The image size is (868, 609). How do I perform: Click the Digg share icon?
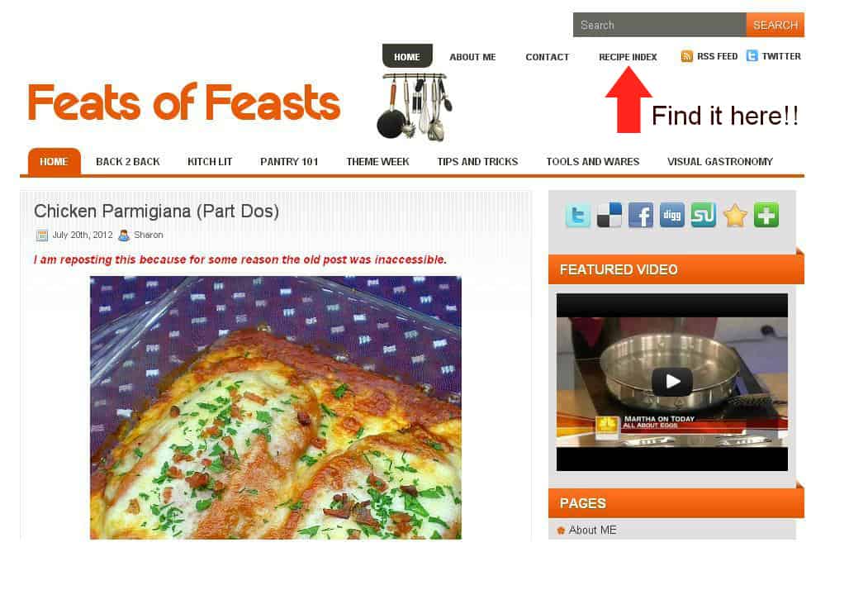[x=672, y=216]
